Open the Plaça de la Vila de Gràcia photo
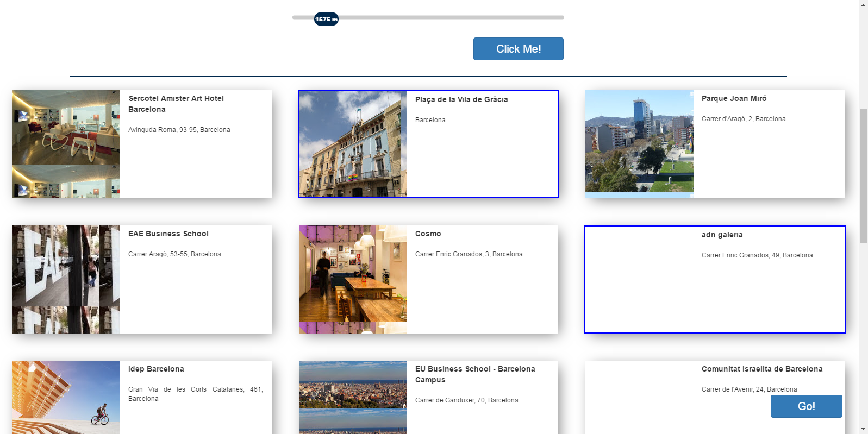Screen dimensions: 868x434 pyautogui.click(x=353, y=144)
